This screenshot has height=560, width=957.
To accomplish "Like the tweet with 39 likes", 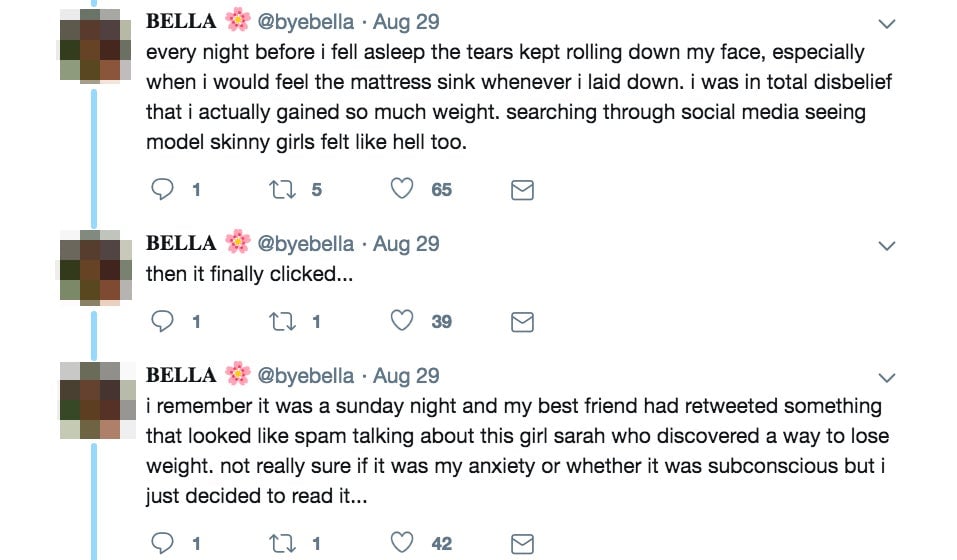I will click(402, 321).
